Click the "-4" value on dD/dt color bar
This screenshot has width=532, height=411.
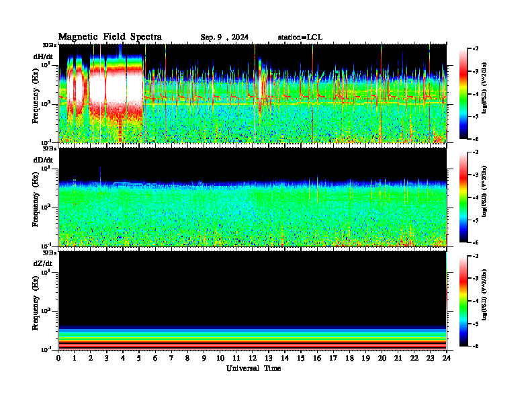click(475, 197)
